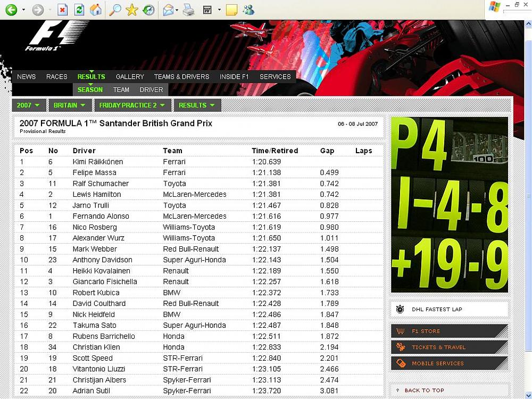532x399 pixels.
Task: Edit with the Word icon
Action: pyautogui.click(x=207, y=10)
